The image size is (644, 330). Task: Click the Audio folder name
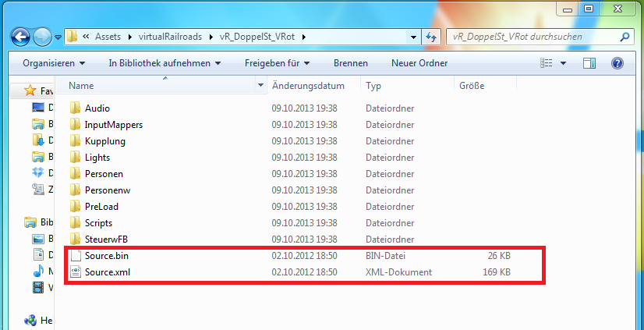point(97,108)
